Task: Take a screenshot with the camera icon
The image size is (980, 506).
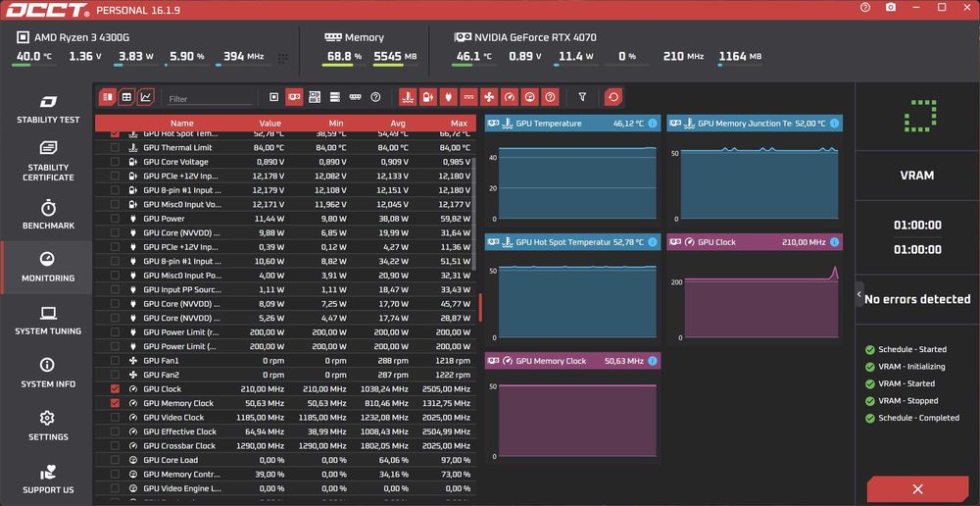Action: (891, 8)
